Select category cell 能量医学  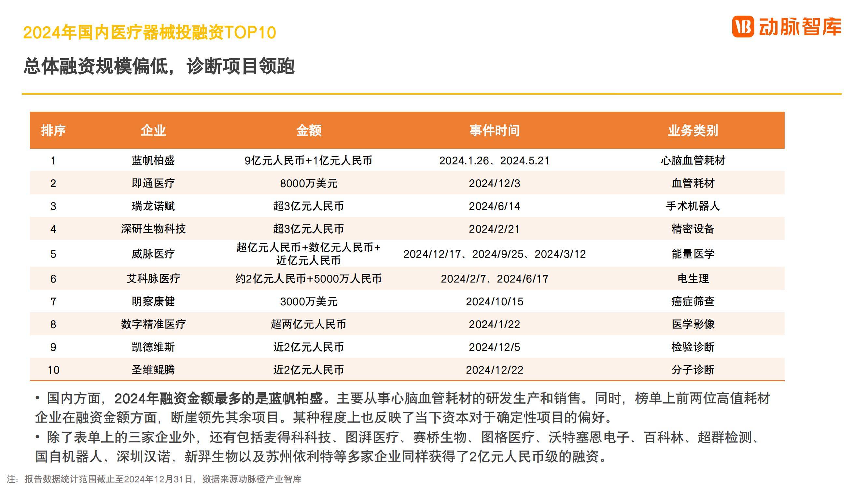[x=693, y=254]
